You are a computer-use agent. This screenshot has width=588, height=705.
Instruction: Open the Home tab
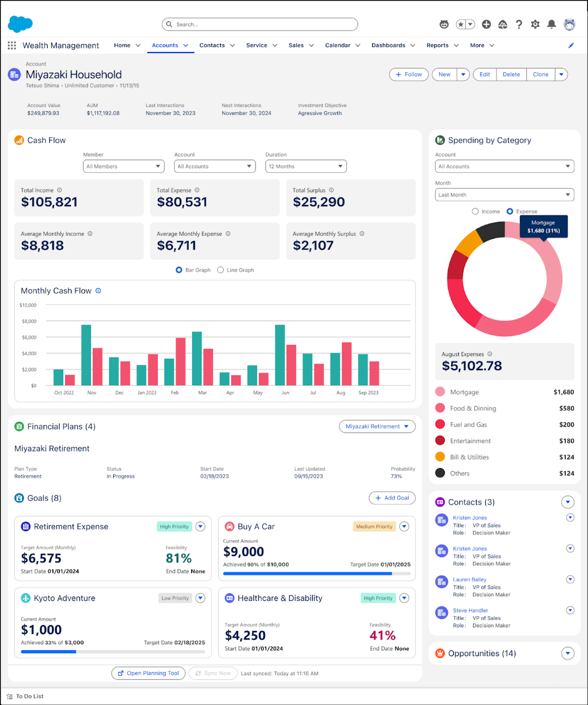(x=122, y=45)
